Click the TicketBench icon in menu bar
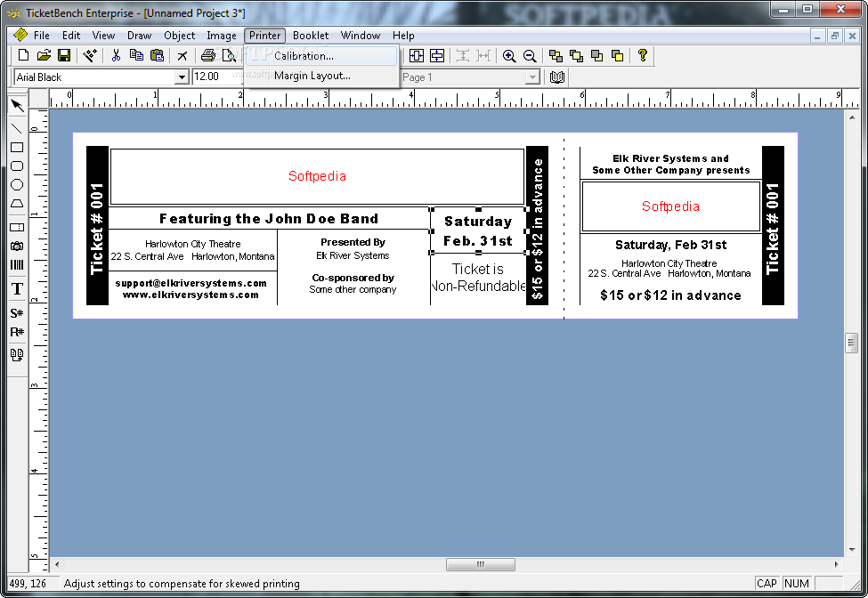 (x=20, y=35)
